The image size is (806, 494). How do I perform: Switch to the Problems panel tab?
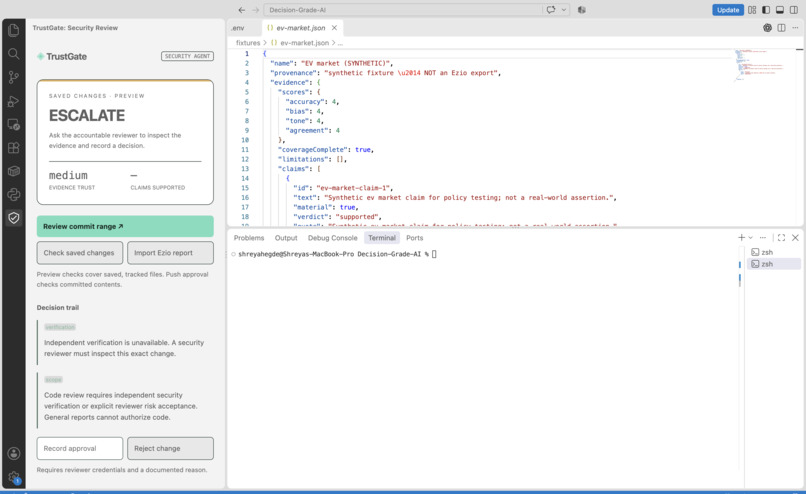click(249, 237)
